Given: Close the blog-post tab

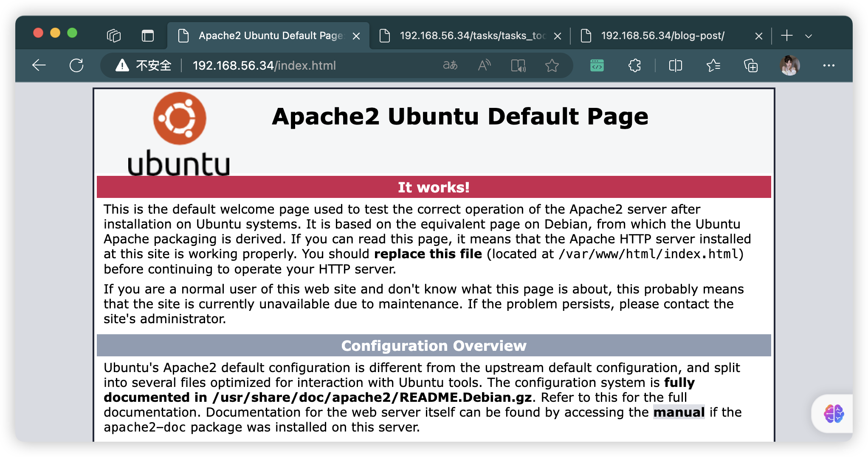Looking at the screenshot, I should 759,36.
